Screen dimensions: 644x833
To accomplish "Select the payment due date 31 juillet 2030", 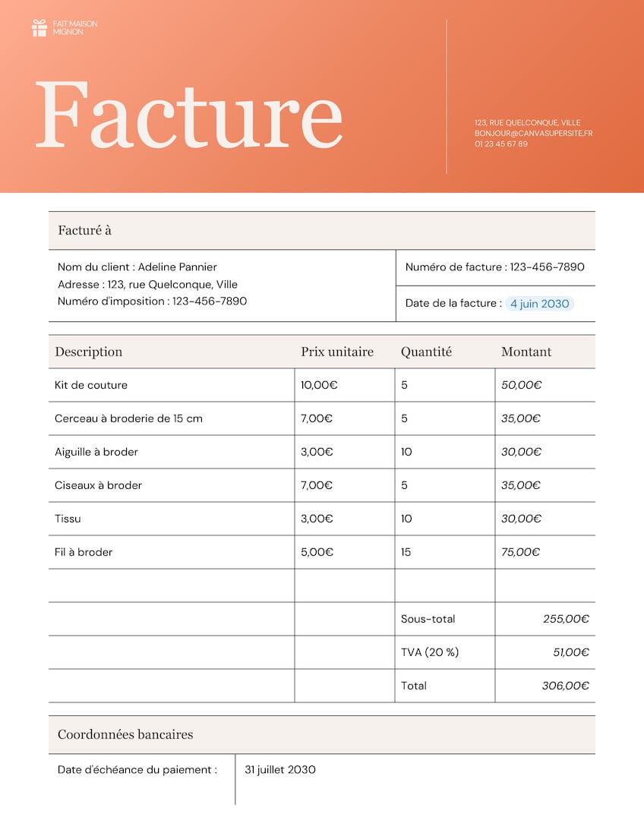I will pyautogui.click(x=280, y=770).
